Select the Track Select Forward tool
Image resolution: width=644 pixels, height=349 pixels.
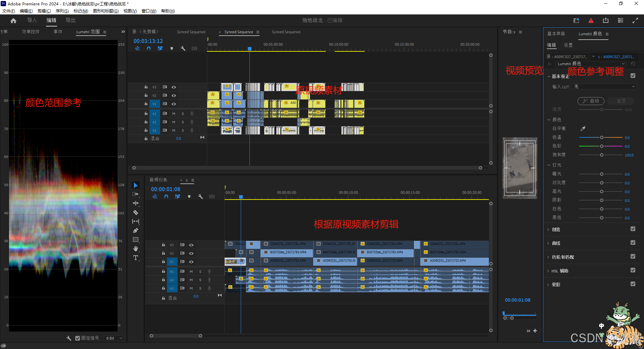tap(136, 194)
